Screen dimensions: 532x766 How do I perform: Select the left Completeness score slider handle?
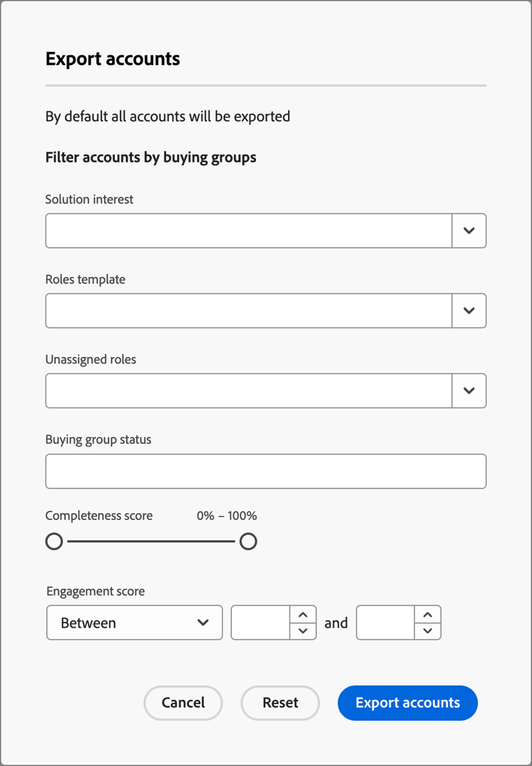point(54,541)
